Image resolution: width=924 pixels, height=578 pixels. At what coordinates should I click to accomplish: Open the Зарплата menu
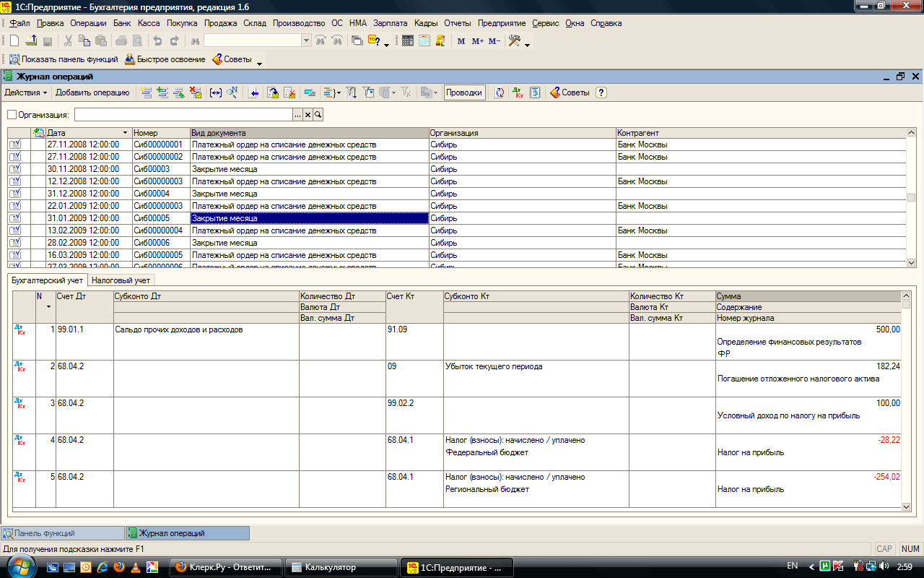390,23
